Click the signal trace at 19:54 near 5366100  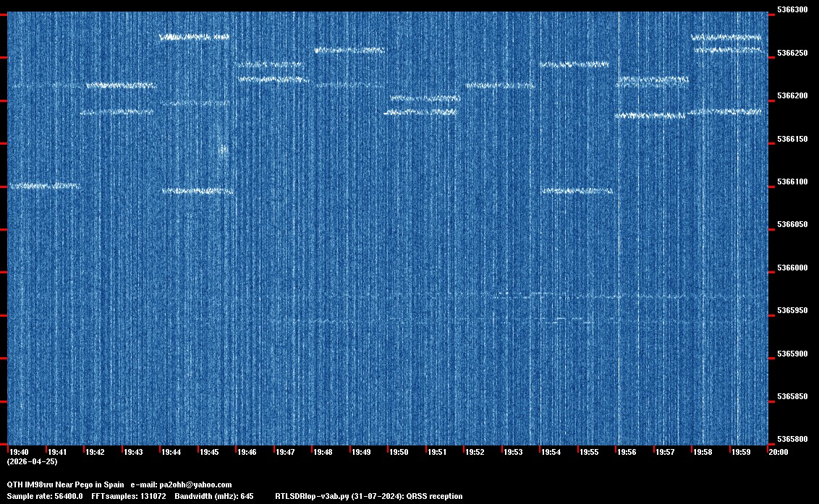pyautogui.click(x=577, y=191)
